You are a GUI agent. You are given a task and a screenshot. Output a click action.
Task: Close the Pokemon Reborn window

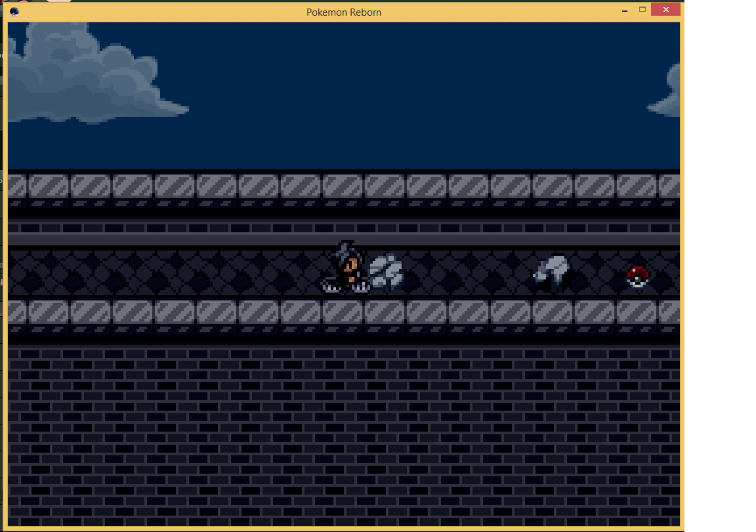click(x=665, y=10)
